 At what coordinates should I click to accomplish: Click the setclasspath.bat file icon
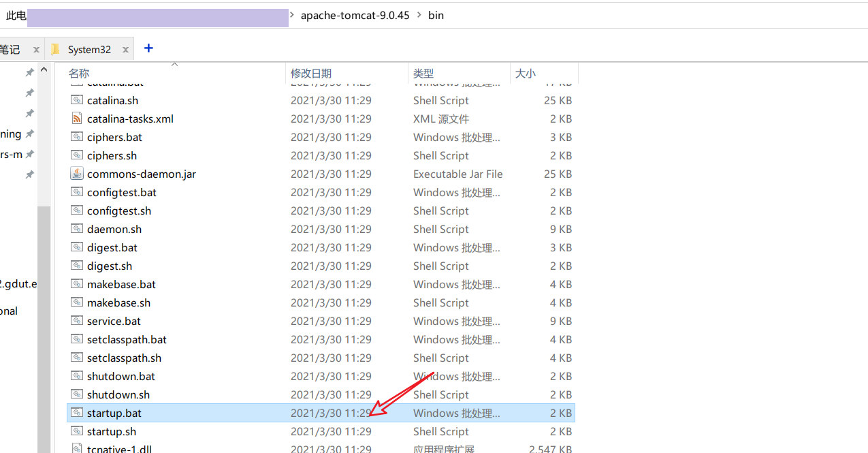[x=77, y=339]
